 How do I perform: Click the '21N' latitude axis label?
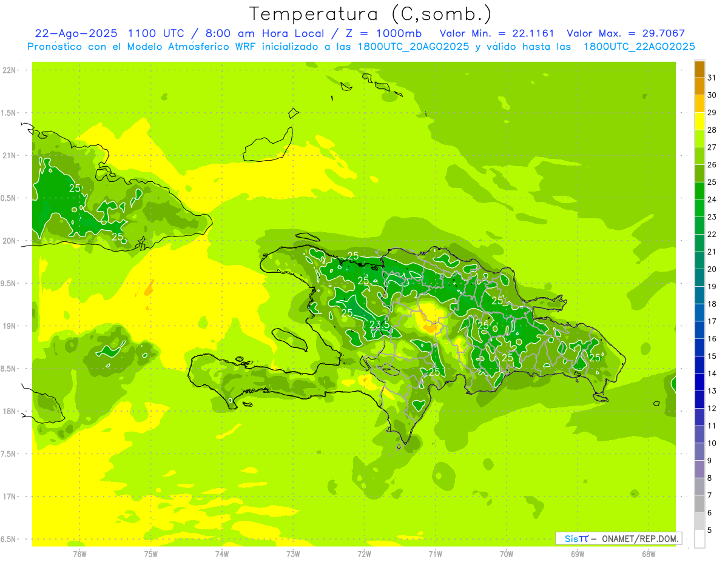(9, 155)
